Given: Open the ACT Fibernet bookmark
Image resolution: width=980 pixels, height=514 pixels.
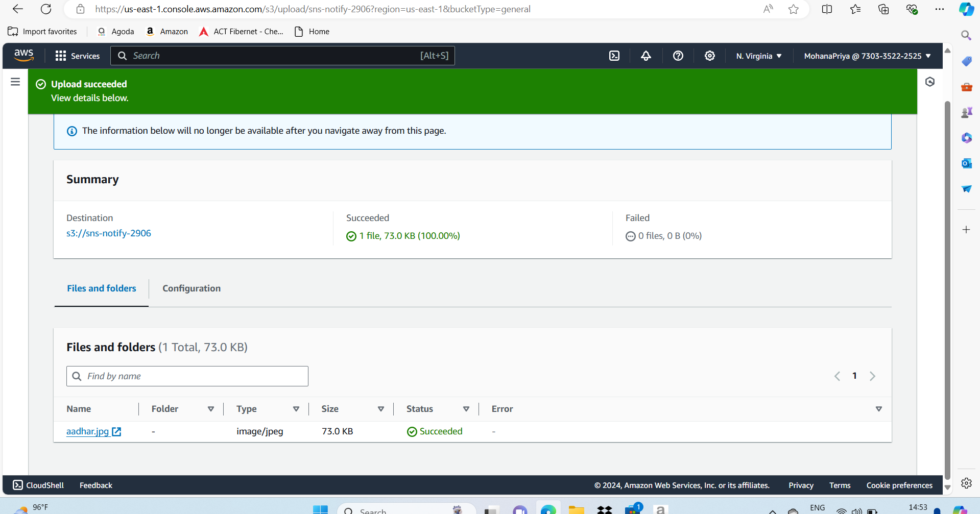Looking at the screenshot, I should [x=242, y=32].
